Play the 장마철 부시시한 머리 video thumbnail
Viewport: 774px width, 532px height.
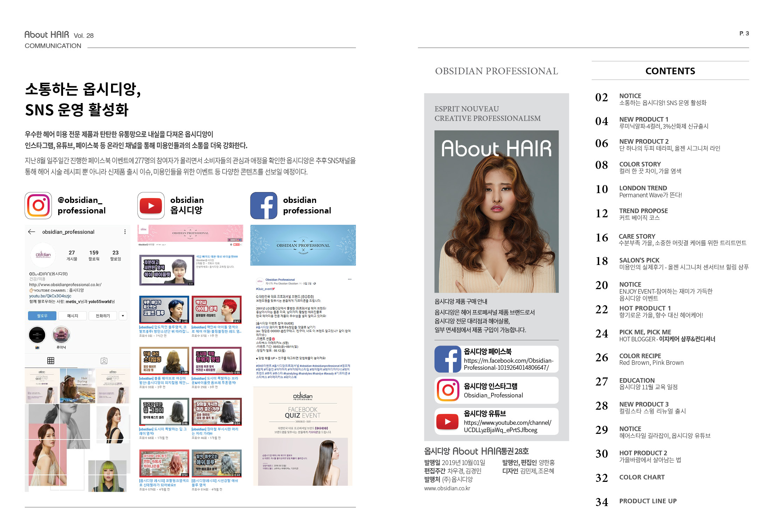click(x=217, y=411)
